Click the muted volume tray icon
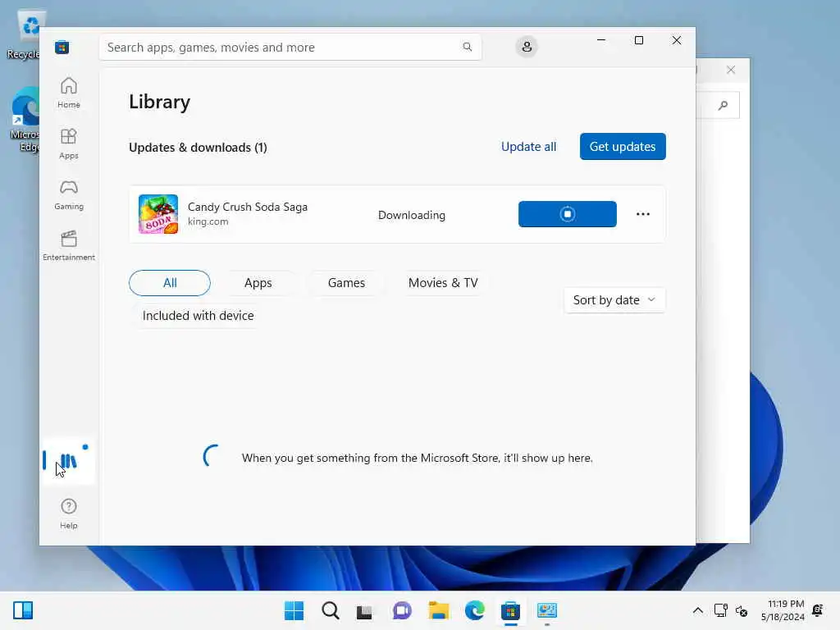Image resolution: width=840 pixels, height=630 pixels. (742, 610)
